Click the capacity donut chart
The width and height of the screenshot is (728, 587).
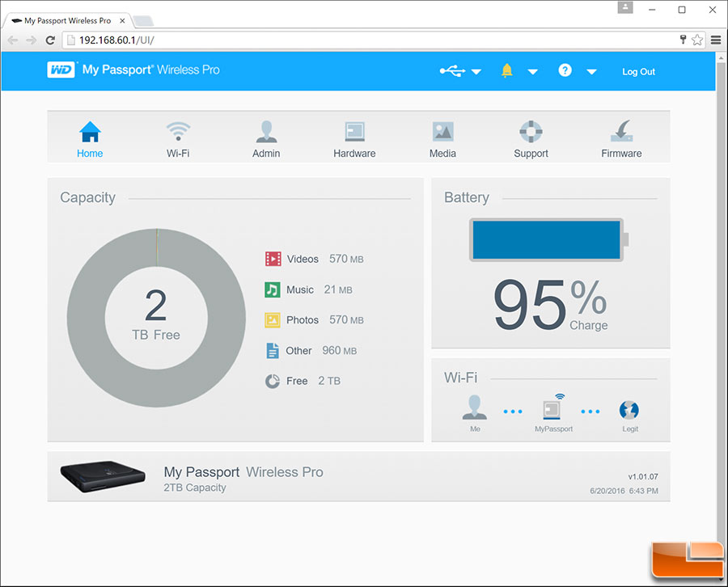(156, 318)
